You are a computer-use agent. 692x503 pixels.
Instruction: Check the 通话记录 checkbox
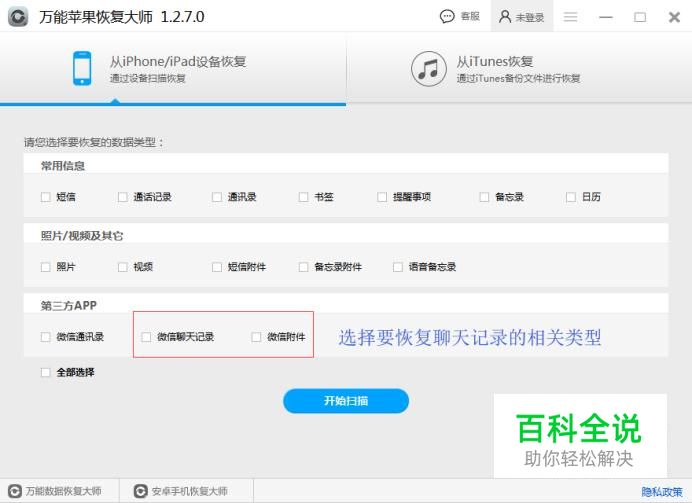click(123, 197)
